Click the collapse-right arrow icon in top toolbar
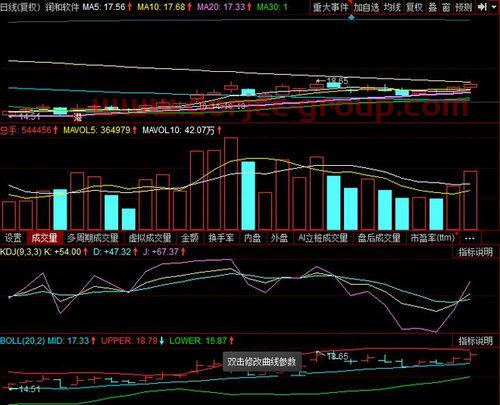 coord(482,7)
